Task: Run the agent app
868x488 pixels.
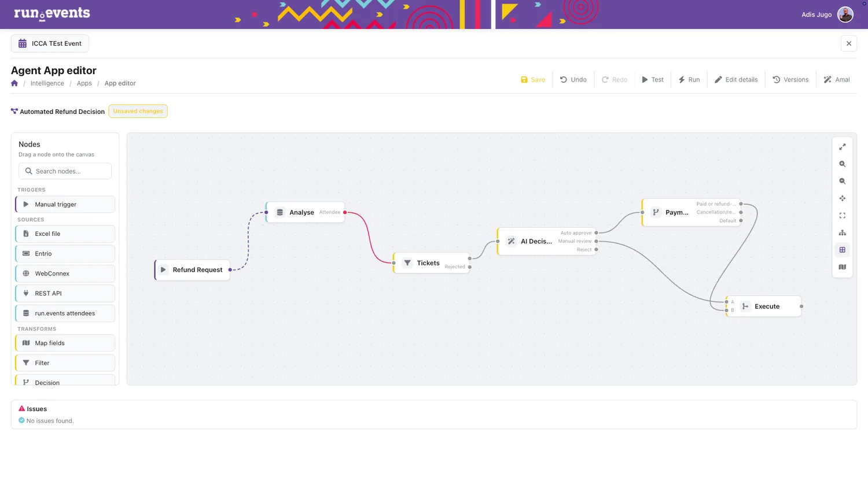Action: click(x=689, y=80)
